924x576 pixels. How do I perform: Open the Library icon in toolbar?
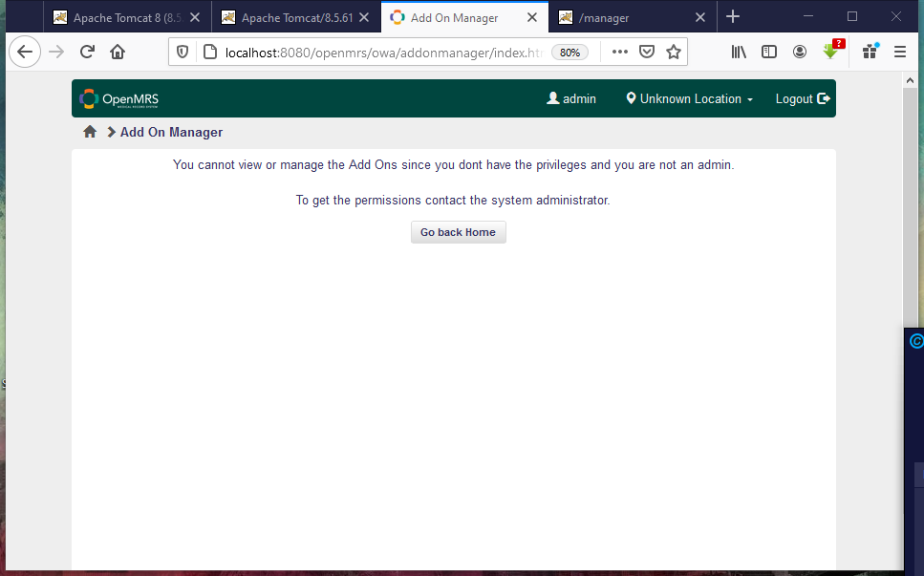739,52
